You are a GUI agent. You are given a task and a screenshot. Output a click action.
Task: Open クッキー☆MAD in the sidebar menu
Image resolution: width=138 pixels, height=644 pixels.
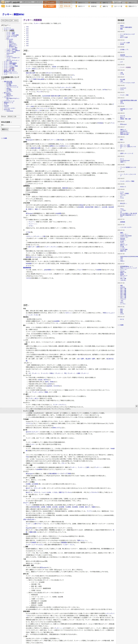[11, 32]
